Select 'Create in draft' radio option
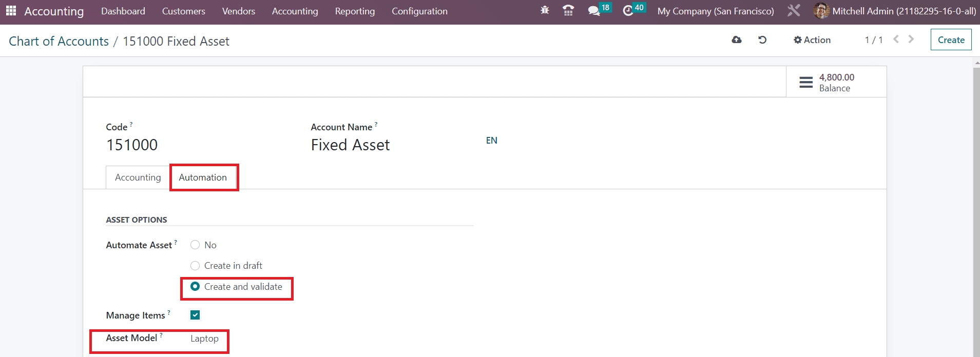The height and width of the screenshot is (357, 980). tap(195, 266)
